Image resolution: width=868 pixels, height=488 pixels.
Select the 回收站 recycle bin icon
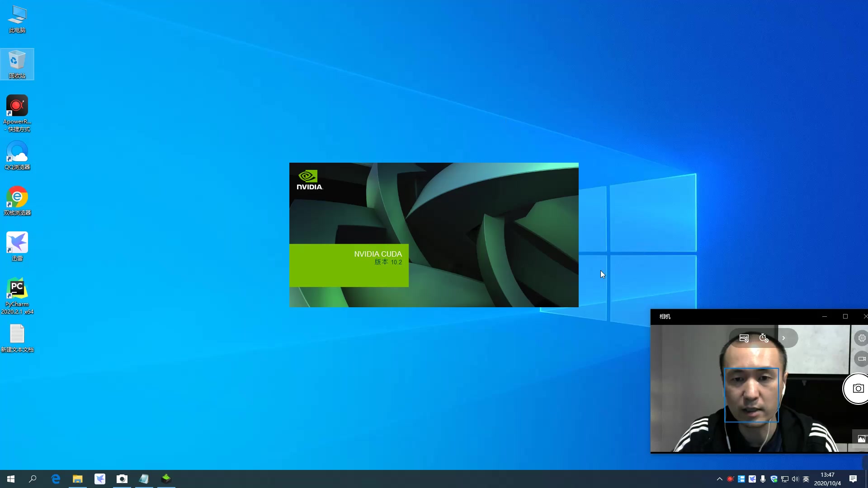(x=17, y=64)
